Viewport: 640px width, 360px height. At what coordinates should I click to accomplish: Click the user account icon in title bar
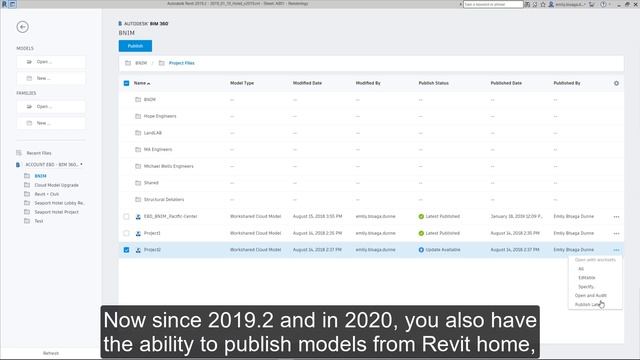point(551,4)
